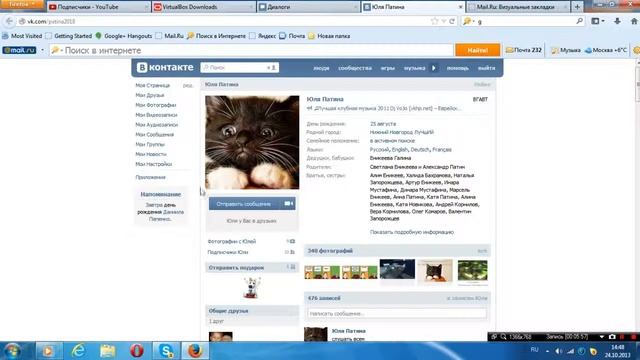Open the Firefox downloads arrow icon
This screenshot has width=640, height=360.
617,21
